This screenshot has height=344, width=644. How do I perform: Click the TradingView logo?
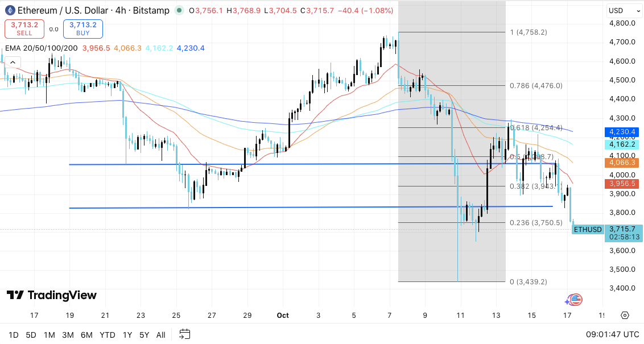[x=52, y=295]
